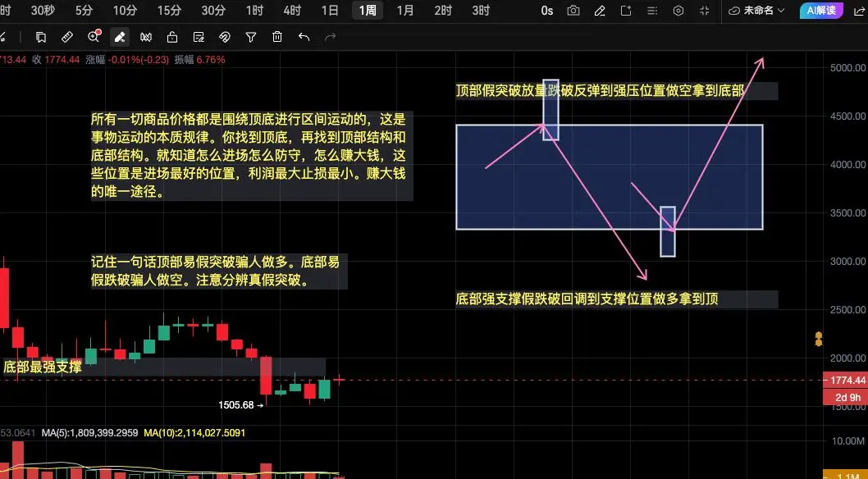Delete drawings with trash icon
Image resolution: width=868 pixels, height=479 pixels.
[x=277, y=37]
